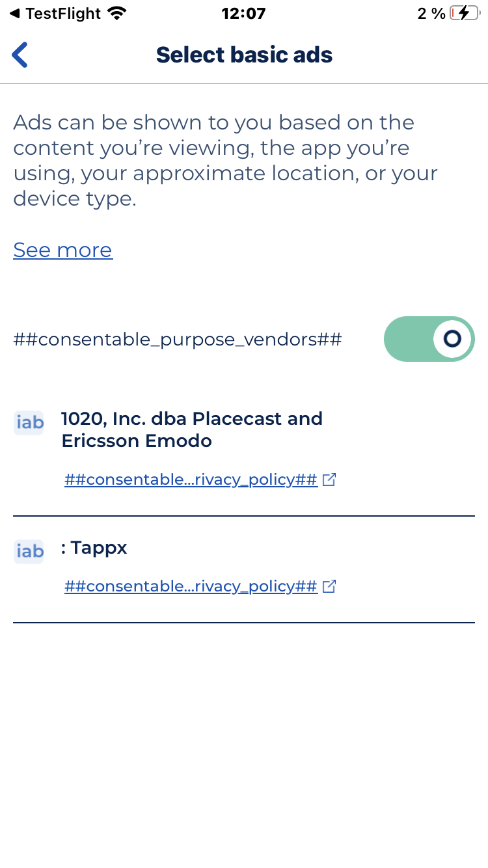Image resolution: width=488 pixels, height=868 pixels.
Task: Tap the 2 % battery percentage
Action: coord(431,13)
